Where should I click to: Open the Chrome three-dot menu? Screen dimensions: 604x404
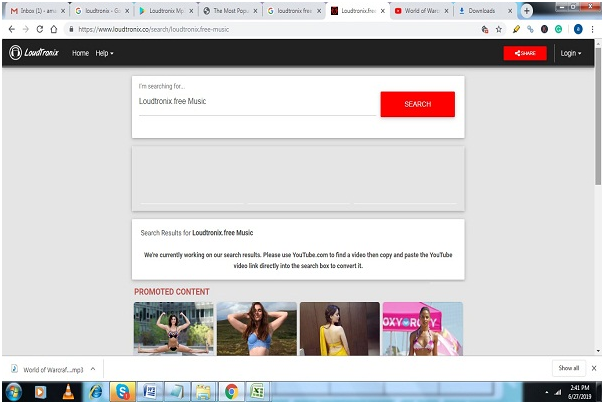click(x=592, y=29)
